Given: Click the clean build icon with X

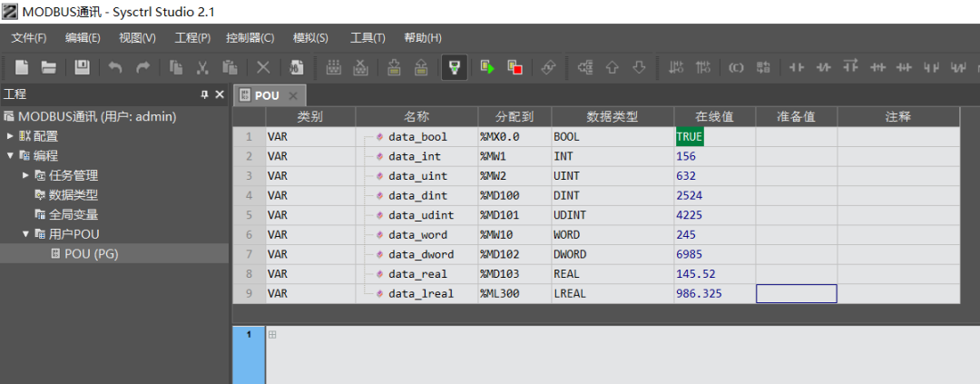Looking at the screenshot, I should [x=360, y=67].
